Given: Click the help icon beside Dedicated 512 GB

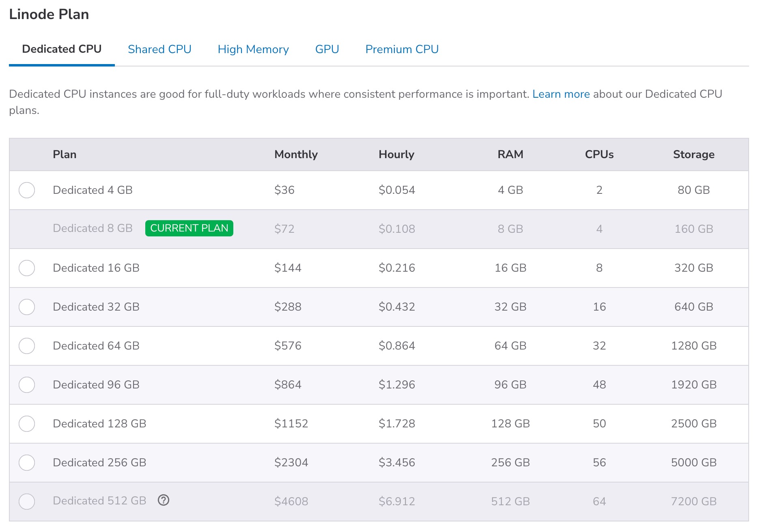Looking at the screenshot, I should pyautogui.click(x=164, y=500).
